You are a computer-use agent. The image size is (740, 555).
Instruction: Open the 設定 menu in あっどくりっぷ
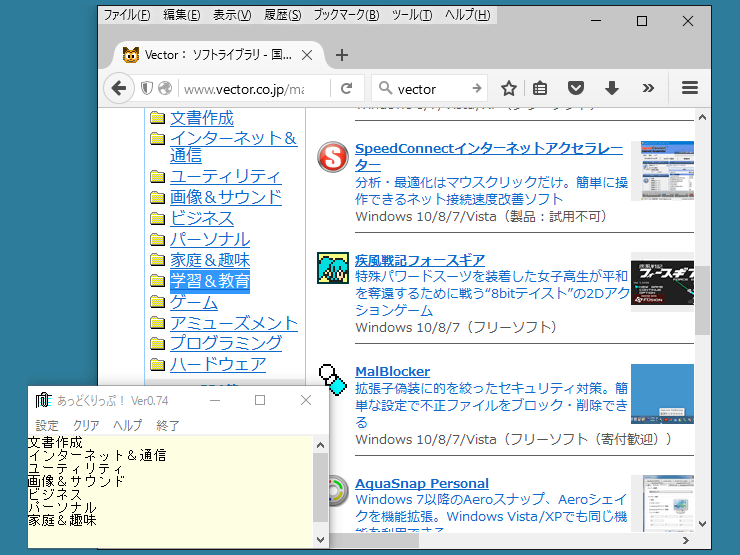click(x=47, y=425)
